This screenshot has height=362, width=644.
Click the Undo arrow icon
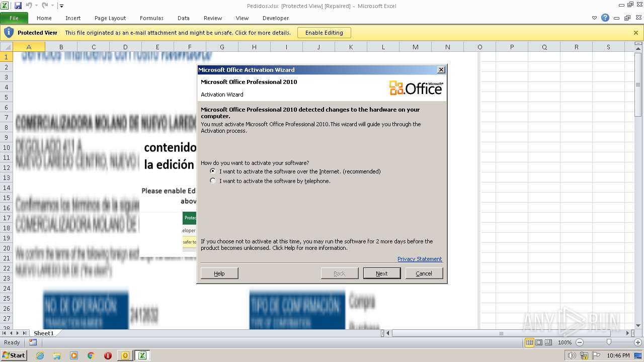click(29, 6)
